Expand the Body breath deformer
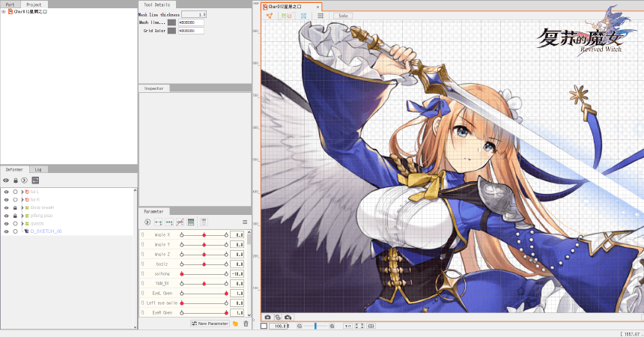 click(x=22, y=208)
